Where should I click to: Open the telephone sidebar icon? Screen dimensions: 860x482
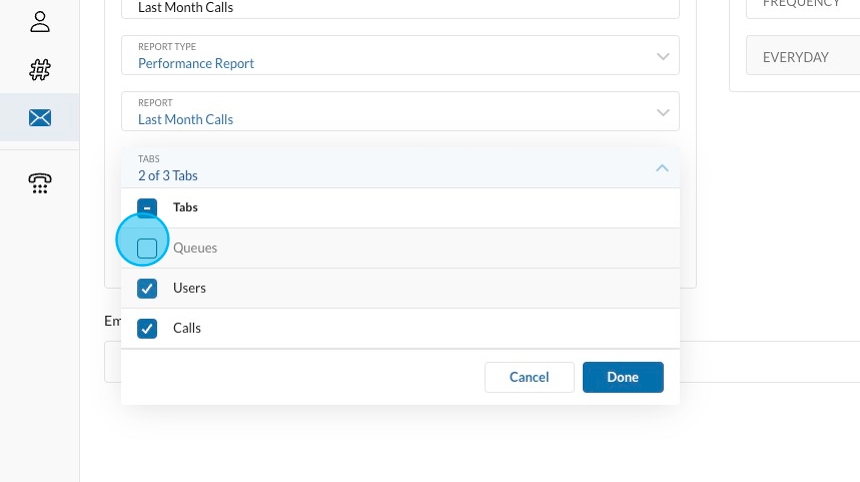click(40, 182)
